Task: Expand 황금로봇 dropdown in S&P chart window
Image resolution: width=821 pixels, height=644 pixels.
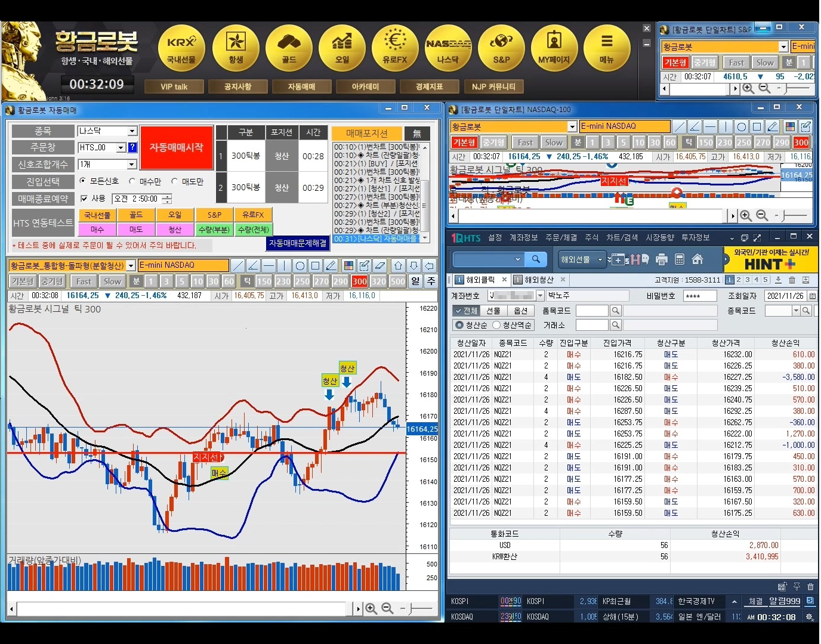Action: (783, 47)
